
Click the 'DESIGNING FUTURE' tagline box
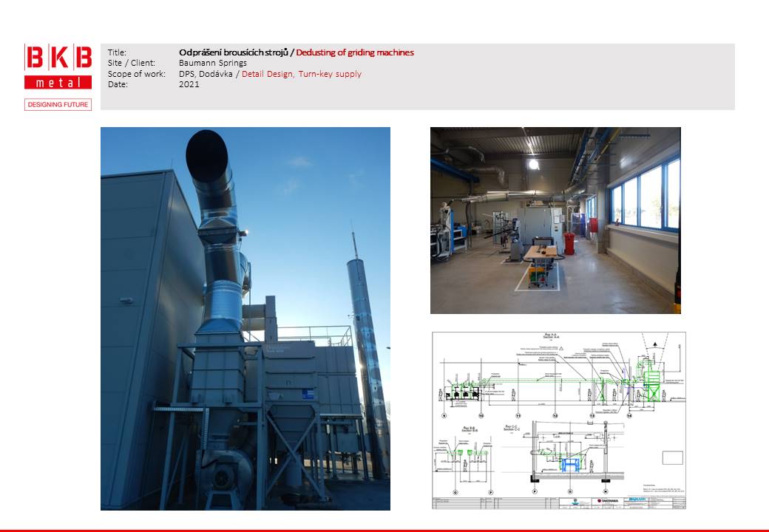point(58,105)
